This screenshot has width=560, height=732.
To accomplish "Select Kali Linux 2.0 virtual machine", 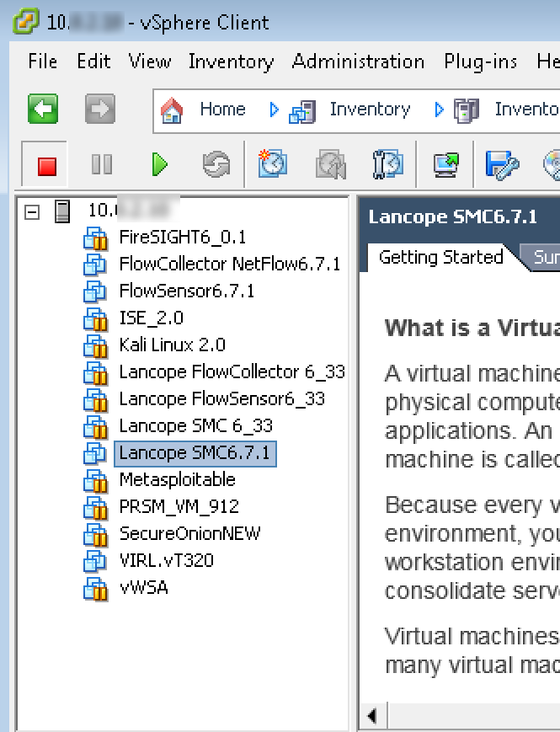I will (172, 345).
